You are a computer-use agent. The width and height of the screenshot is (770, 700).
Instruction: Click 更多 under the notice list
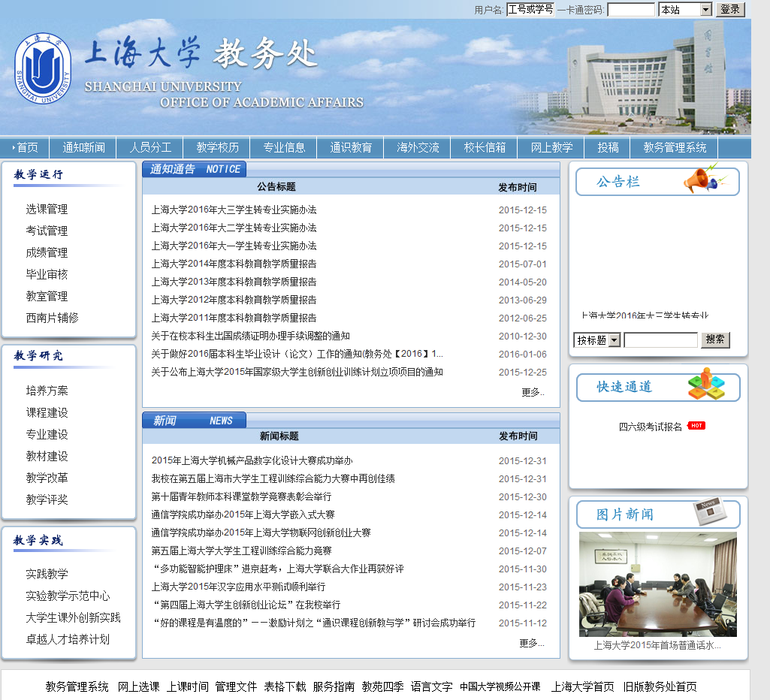533,392
